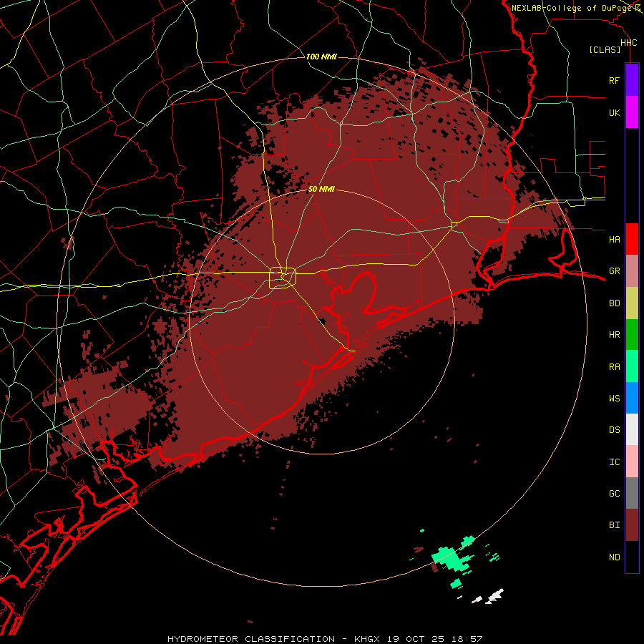
Task: Click the brown BI legend color swatch
Action: [x=632, y=525]
